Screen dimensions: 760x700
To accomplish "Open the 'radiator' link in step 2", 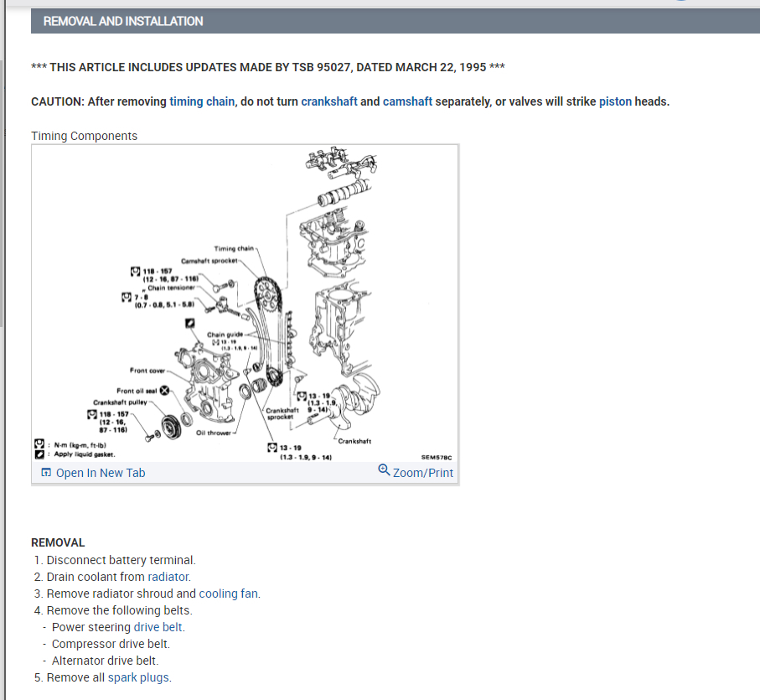I will 168,577.
